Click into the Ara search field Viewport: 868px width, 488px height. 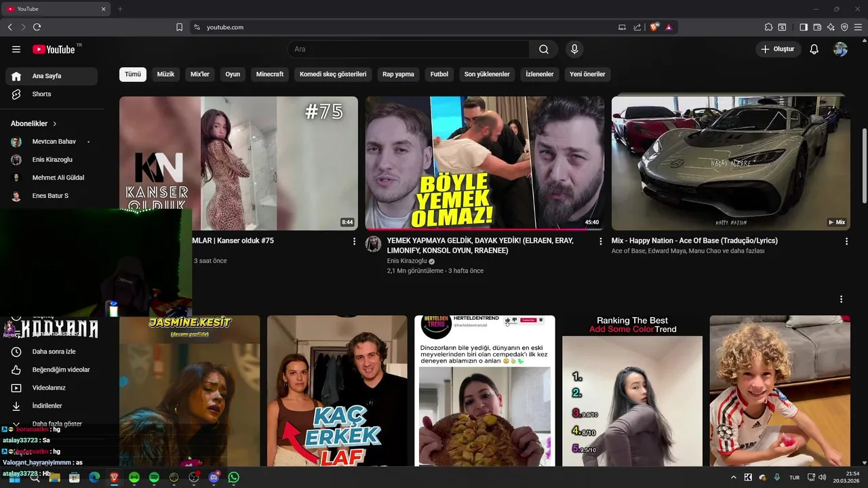tap(409, 49)
